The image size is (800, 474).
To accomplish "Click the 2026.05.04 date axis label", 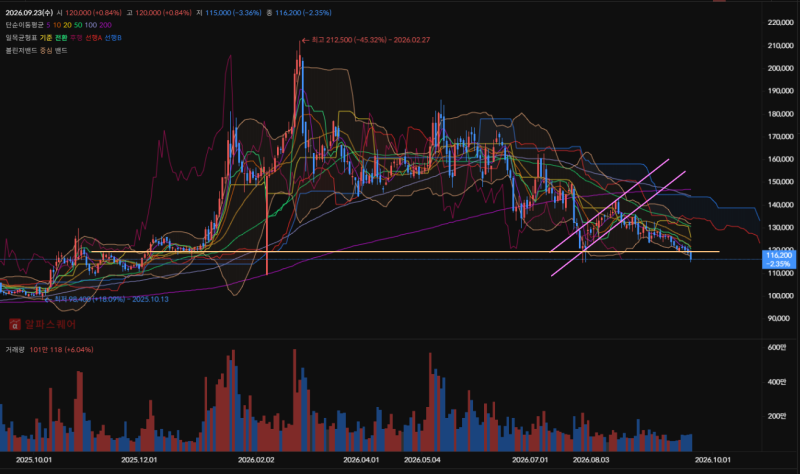I will coord(422,460).
